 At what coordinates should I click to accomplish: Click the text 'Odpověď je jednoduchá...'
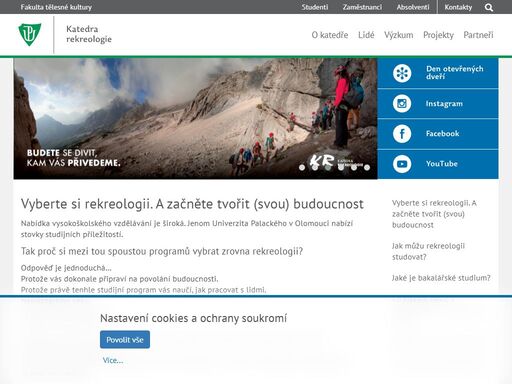(66, 268)
